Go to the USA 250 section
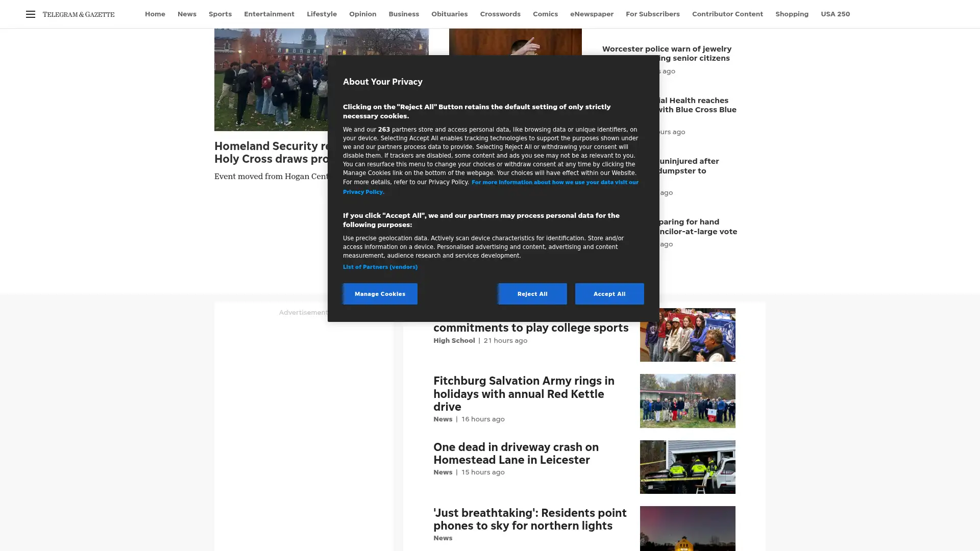This screenshot has width=980, height=551. click(835, 14)
